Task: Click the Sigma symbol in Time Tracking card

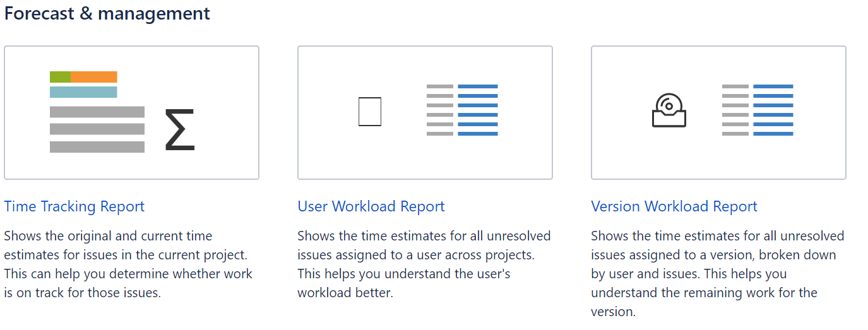Action: coord(180,130)
